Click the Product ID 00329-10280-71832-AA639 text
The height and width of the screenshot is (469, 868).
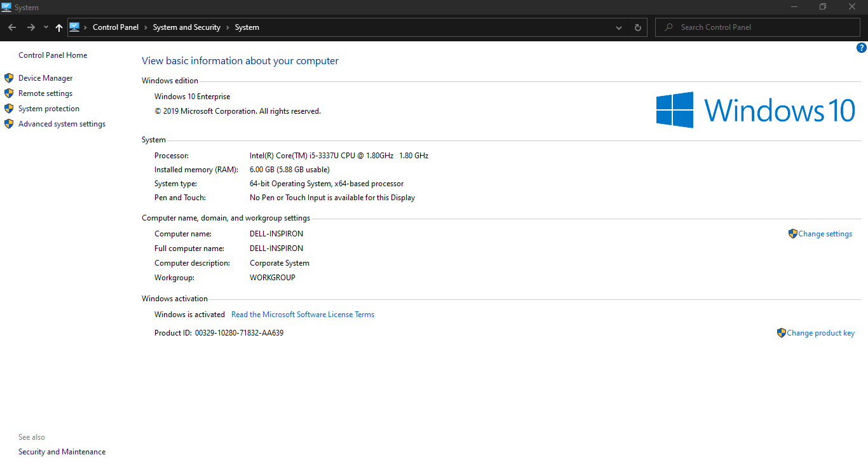[219, 333]
